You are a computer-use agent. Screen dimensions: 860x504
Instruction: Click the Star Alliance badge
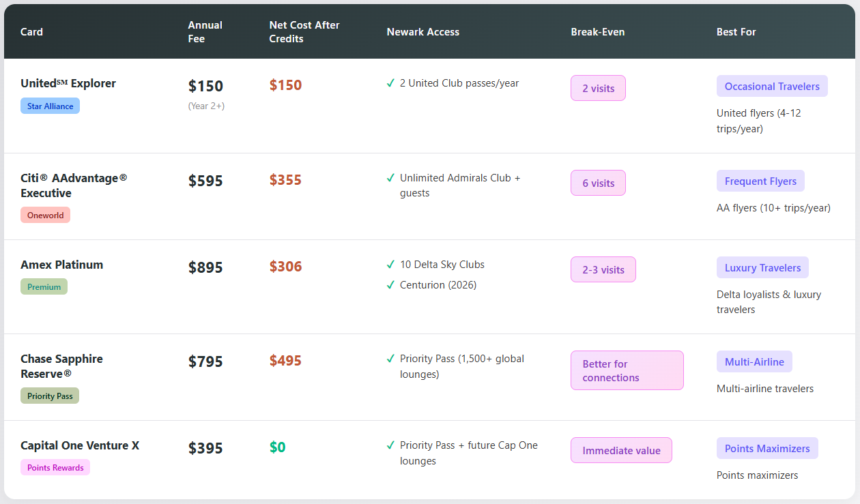click(x=50, y=106)
